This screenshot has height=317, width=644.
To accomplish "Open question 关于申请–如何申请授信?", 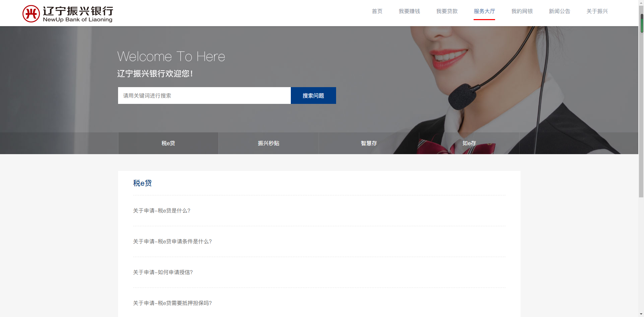I will point(163,272).
